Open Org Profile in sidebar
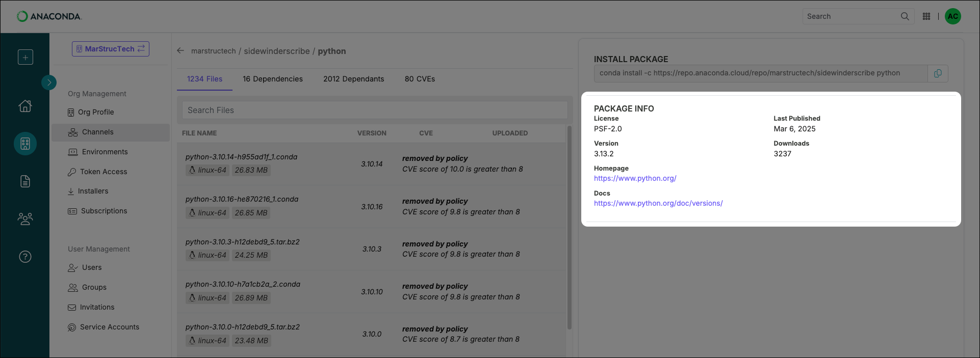Viewport: 980px width, 358px height. [91, 112]
